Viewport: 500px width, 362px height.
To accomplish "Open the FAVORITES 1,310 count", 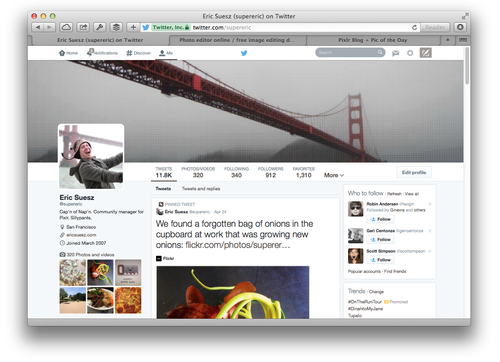I will point(304,172).
